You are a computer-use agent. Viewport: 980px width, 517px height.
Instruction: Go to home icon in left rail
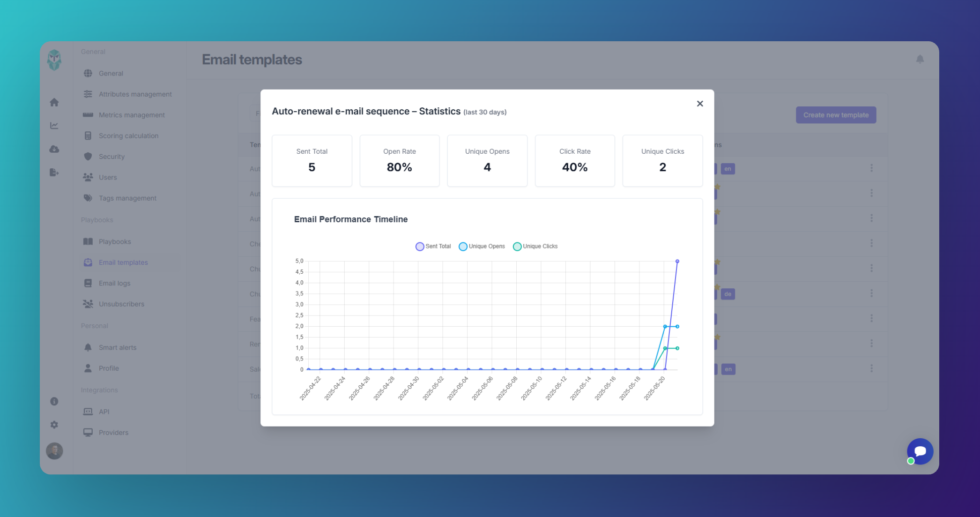(54, 102)
